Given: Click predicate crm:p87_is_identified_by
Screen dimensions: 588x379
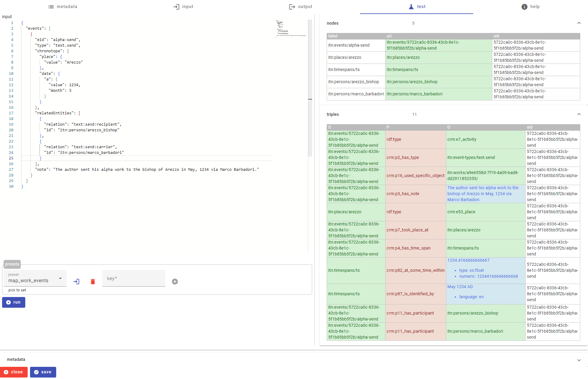Looking at the screenshot, I should point(410,294).
